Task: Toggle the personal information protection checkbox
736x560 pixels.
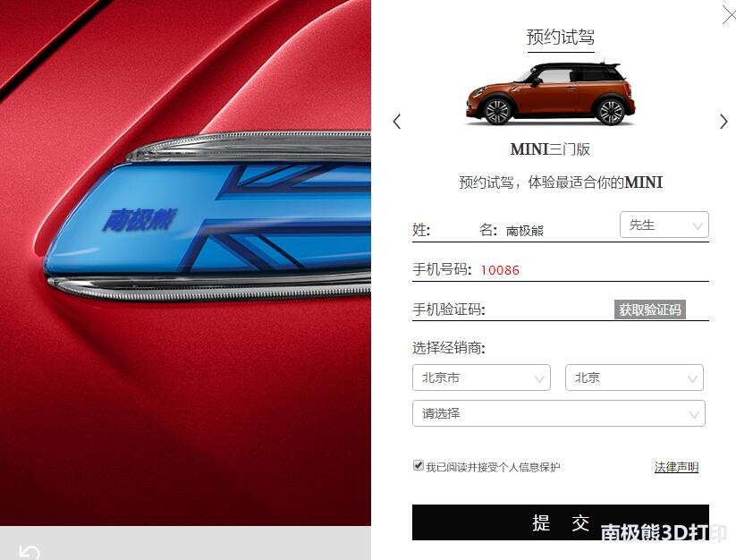Action: [x=418, y=466]
